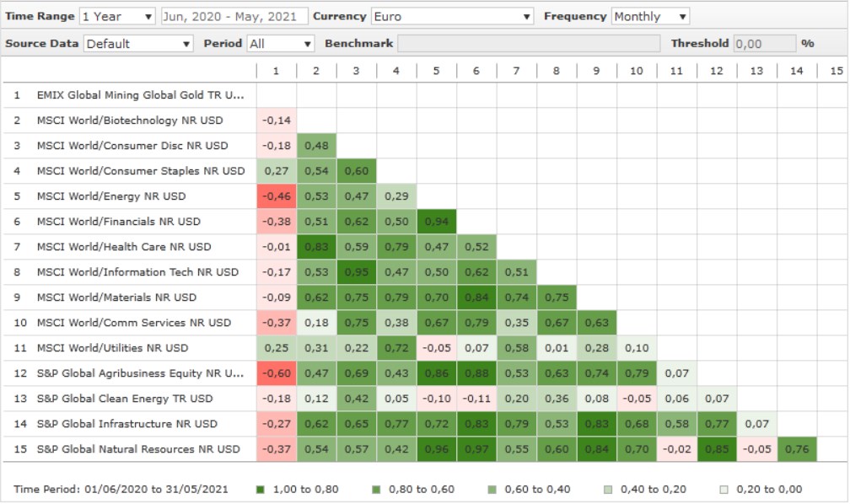Click the Benchmark input field

529,44
